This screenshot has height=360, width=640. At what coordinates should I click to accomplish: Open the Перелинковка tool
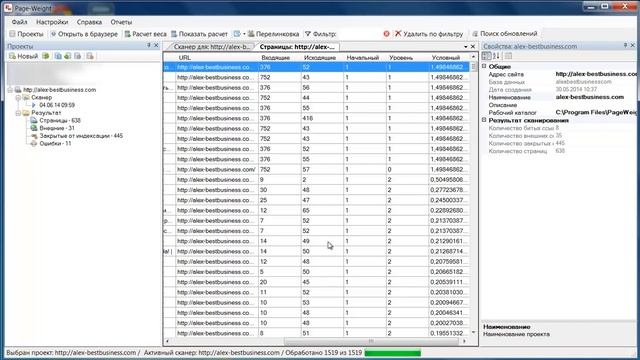click(273, 34)
